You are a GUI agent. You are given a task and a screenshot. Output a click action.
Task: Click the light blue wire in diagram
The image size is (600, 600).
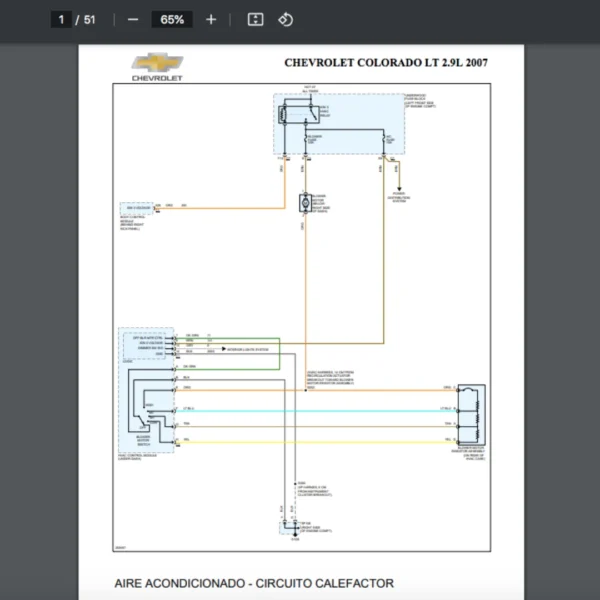click(320, 409)
